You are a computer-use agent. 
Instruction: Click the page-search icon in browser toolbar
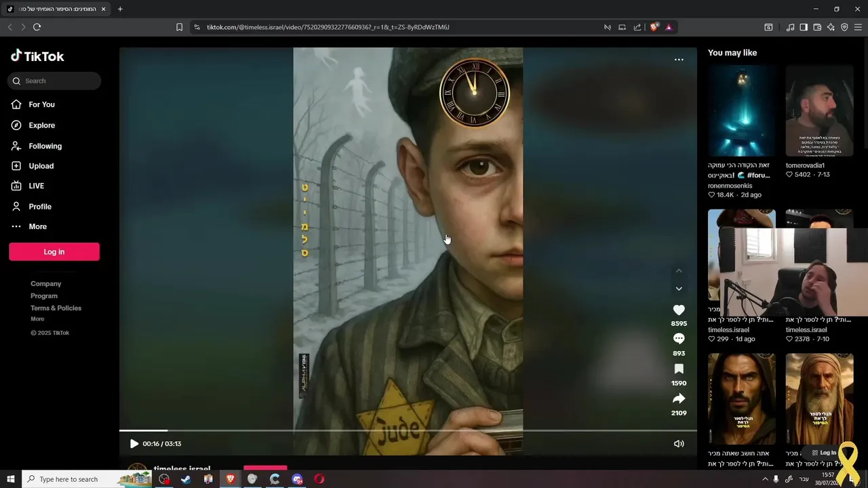coord(768,27)
